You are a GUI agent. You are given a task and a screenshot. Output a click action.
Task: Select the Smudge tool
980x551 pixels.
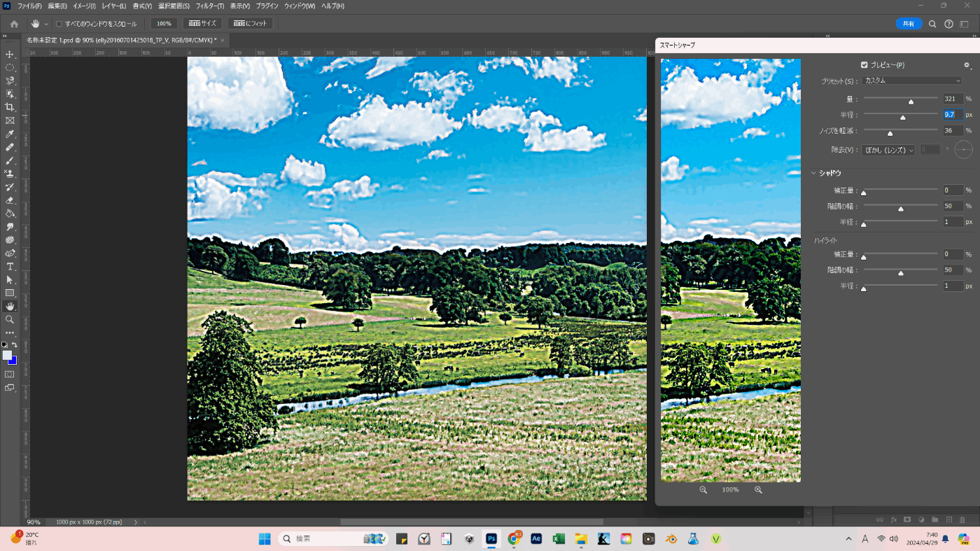click(10, 227)
